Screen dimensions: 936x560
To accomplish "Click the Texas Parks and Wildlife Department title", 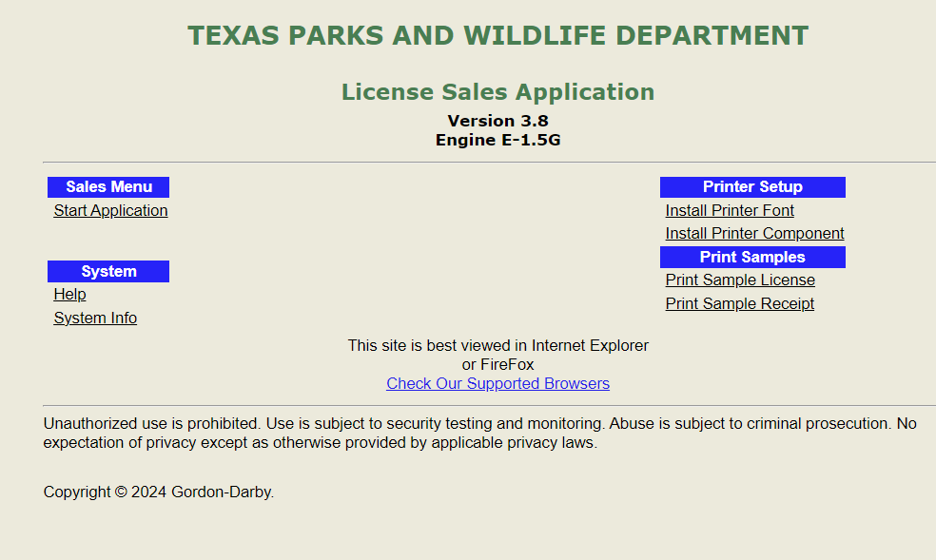I will pos(497,36).
